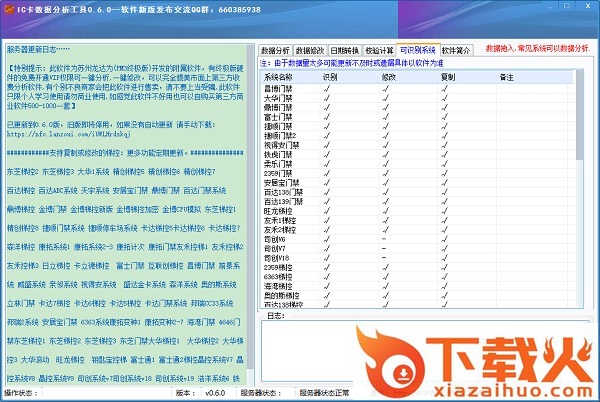Select the 奥的斯梯控 row
The width and height of the screenshot is (600, 402).
point(417,295)
